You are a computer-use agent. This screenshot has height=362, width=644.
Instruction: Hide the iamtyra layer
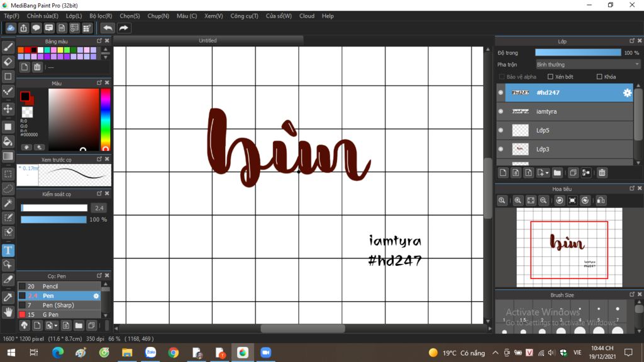pos(501,112)
